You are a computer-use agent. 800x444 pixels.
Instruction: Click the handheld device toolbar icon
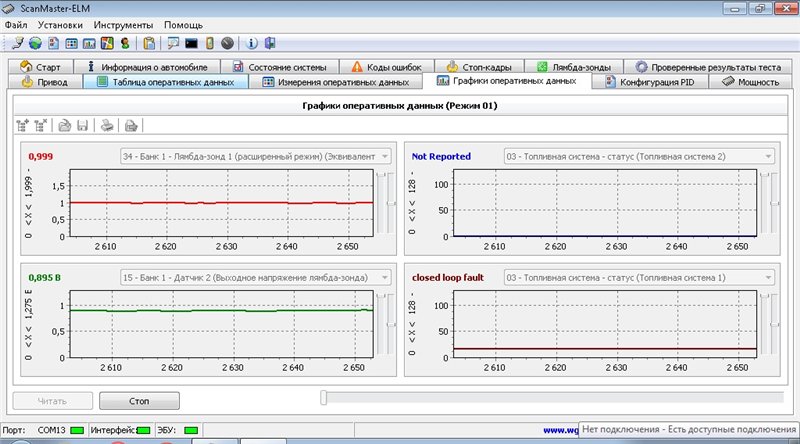point(210,43)
